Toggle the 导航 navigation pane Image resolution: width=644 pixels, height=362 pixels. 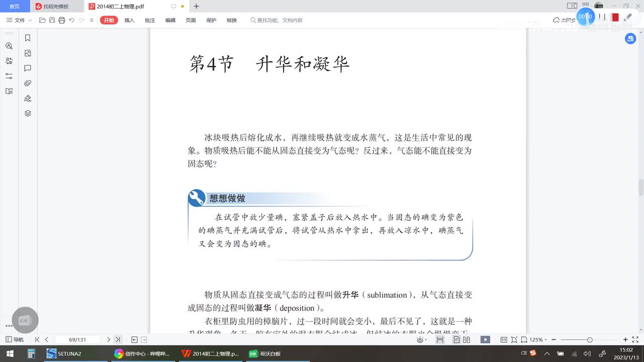pos(15,339)
